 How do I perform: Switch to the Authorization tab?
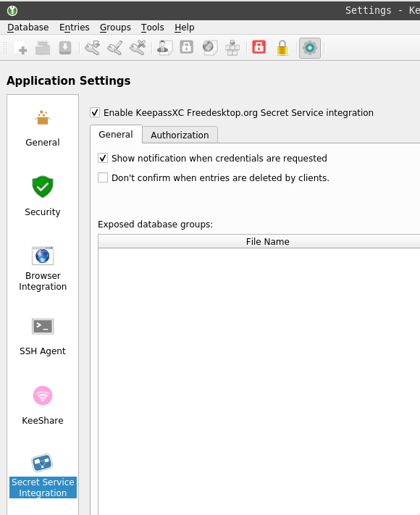180,135
